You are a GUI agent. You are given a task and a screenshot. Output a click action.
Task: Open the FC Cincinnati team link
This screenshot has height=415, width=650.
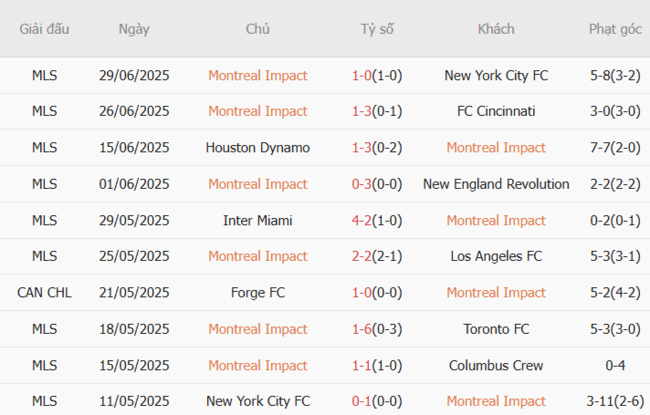coord(496,111)
